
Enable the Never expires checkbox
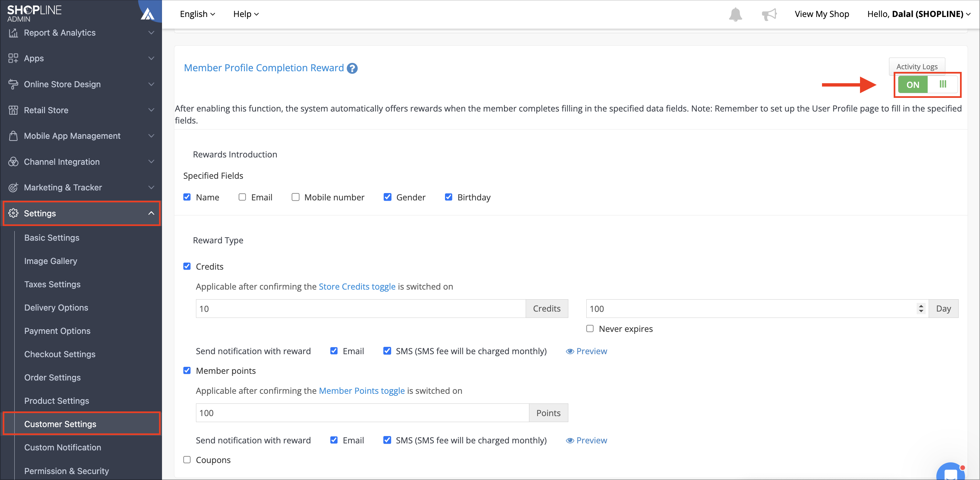[590, 328]
